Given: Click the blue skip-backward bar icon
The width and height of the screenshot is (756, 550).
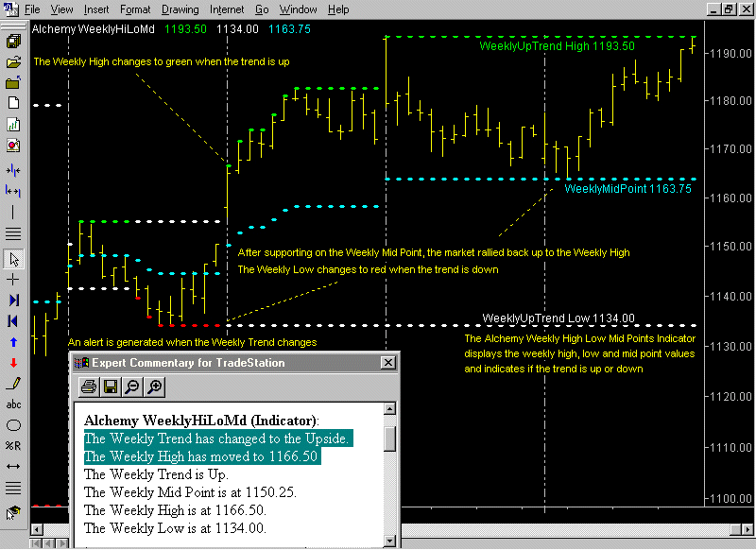Looking at the screenshot, I should tap(13, 321).
